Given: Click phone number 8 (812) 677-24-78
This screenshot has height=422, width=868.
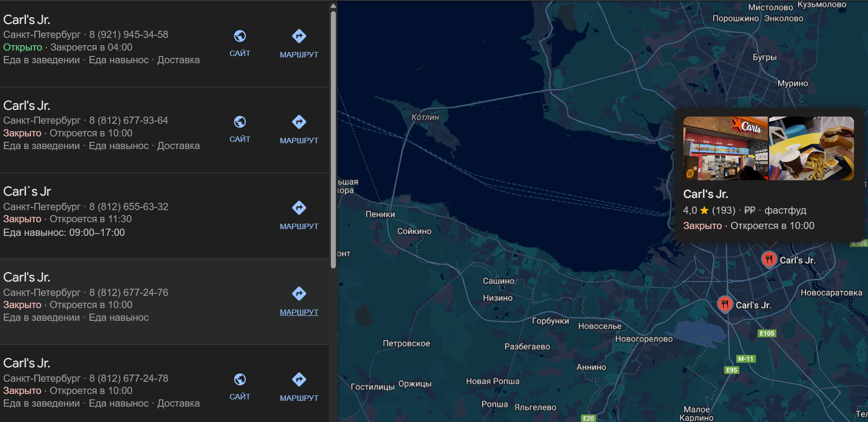Looking at the screenshot, I should click(129, 379).
